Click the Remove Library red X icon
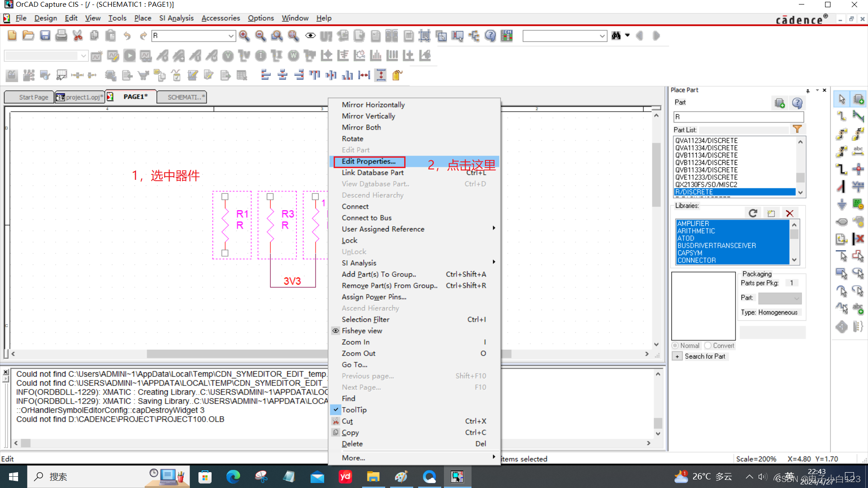 pos(789,213)
